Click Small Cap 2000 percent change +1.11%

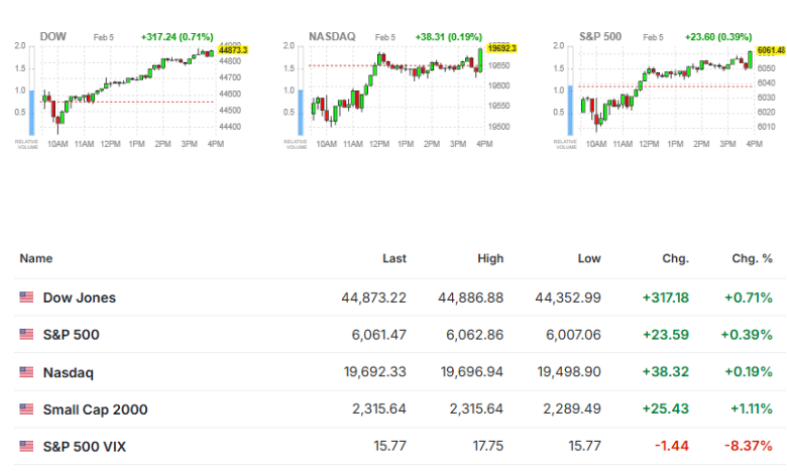click(x=751, y=409)
